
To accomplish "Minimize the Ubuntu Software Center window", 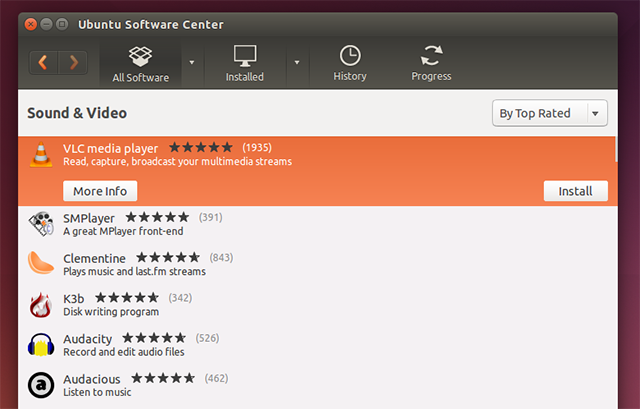I will tap(47, 24).
